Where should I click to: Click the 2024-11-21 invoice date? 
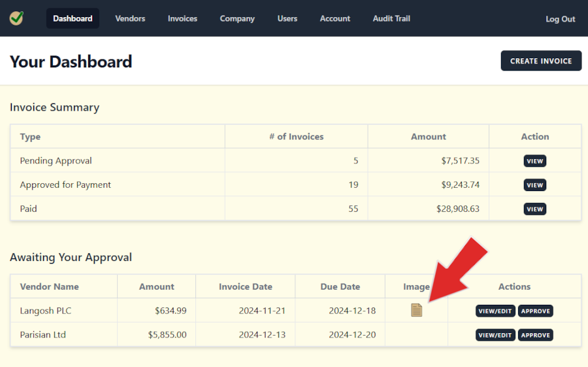pos(262,311)
